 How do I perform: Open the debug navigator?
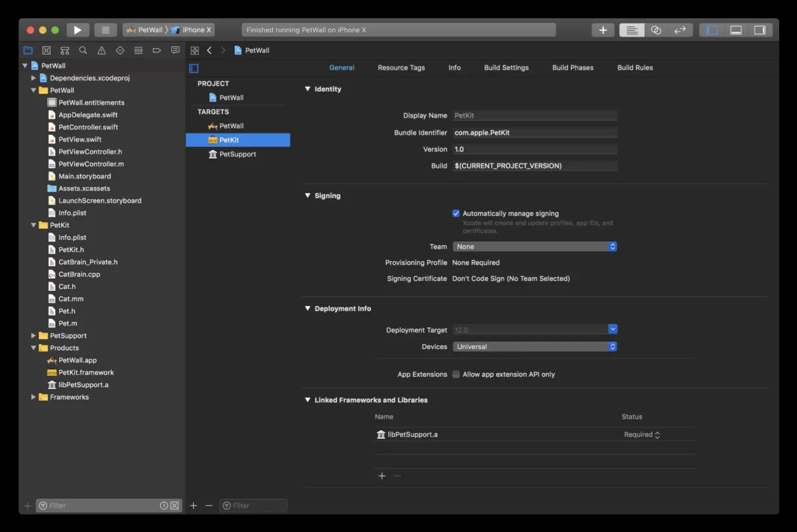[x=138, y=50]
